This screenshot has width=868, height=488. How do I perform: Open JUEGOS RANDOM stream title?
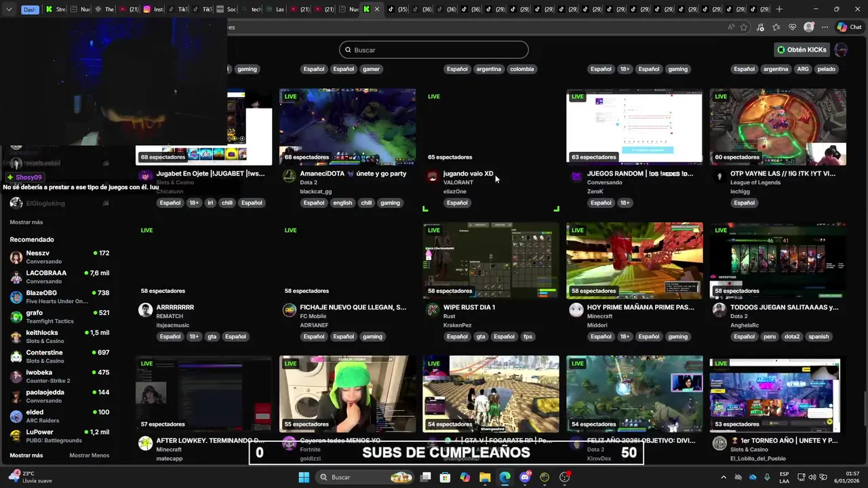[x=640, y=174]
